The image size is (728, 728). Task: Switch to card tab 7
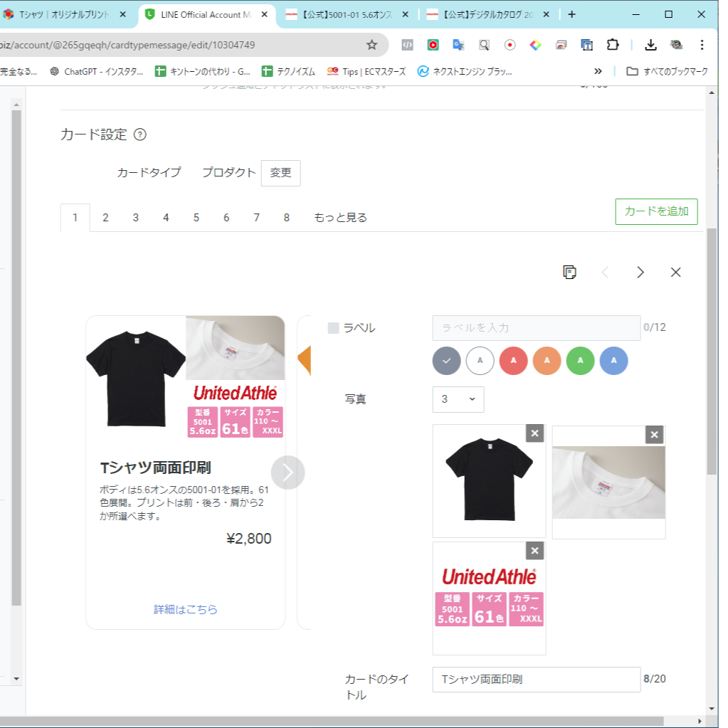click(256, 217)
